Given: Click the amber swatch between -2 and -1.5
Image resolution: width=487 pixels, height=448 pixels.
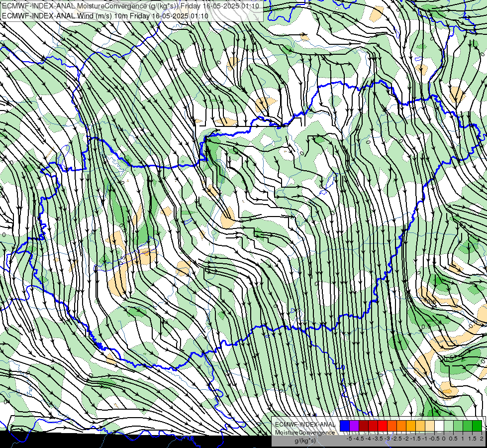Looking at the screenshot, I should coord(411,426).
